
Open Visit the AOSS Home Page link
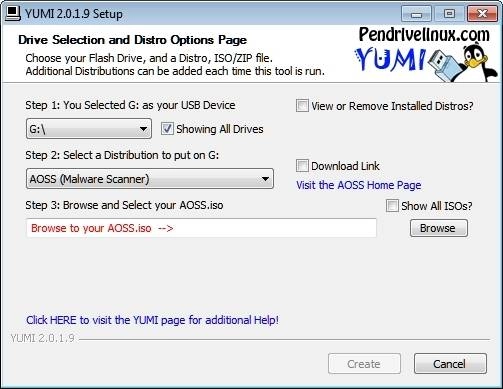(359, 185)
